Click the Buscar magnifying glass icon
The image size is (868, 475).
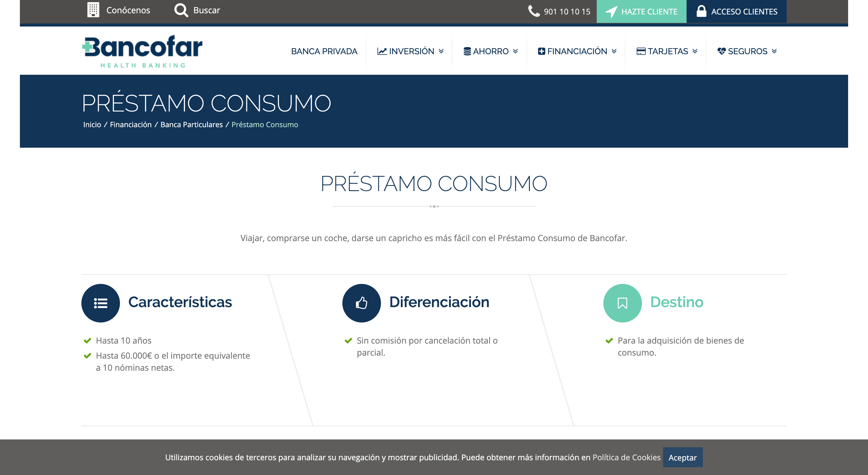[x=181, y=10]
